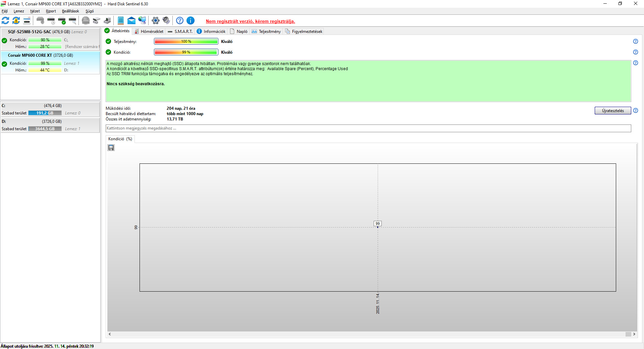Click the save chart floppy disk icon
This screenshot has width=644, height=349.
pyautogui.click(x=111, y=148)
